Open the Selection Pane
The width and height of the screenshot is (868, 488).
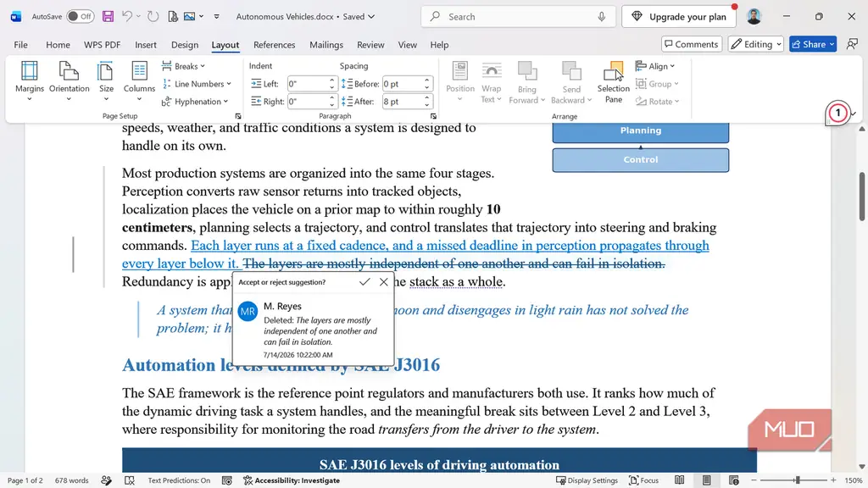click(614, 82)
